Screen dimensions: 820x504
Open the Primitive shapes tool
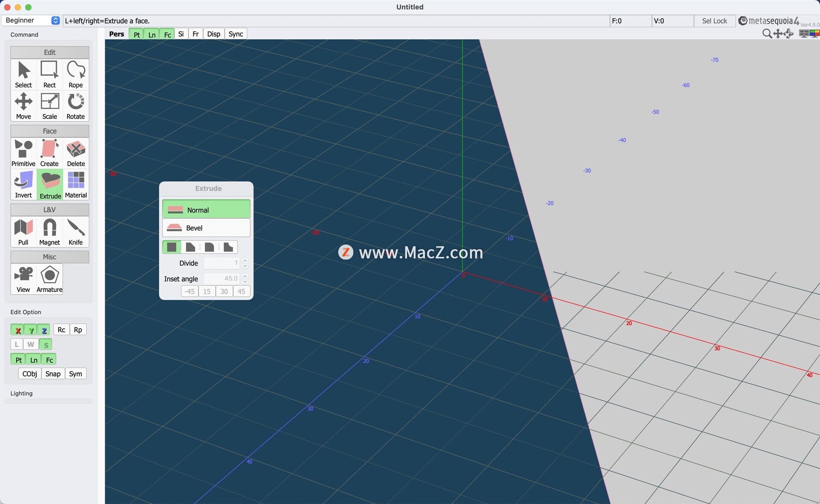point(23,153)
